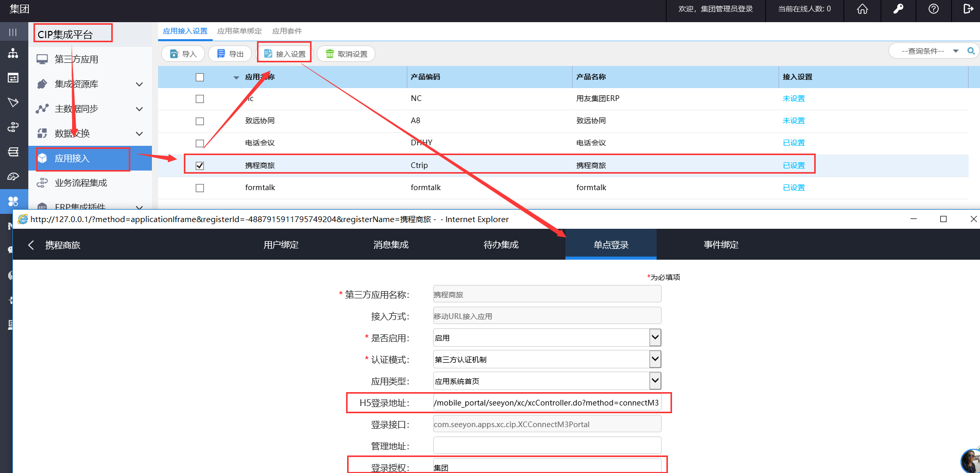Switch to the 应用菜单绑定 tab
980x473 pixels.
[x=239, y=31]
